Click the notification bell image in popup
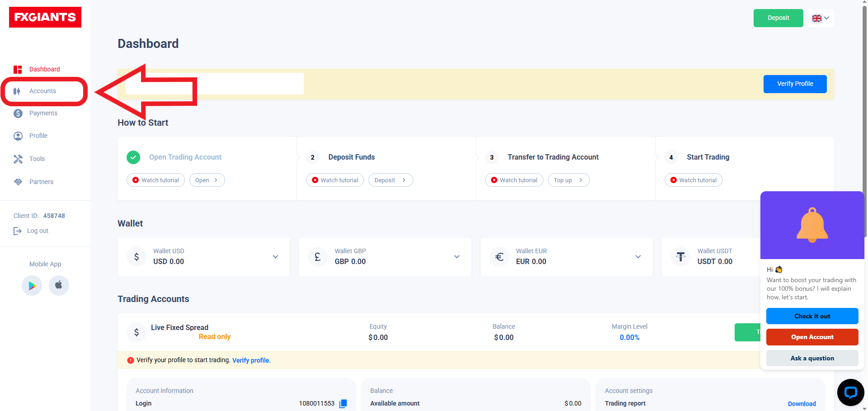868x411 pixels. tap(812, 225)
